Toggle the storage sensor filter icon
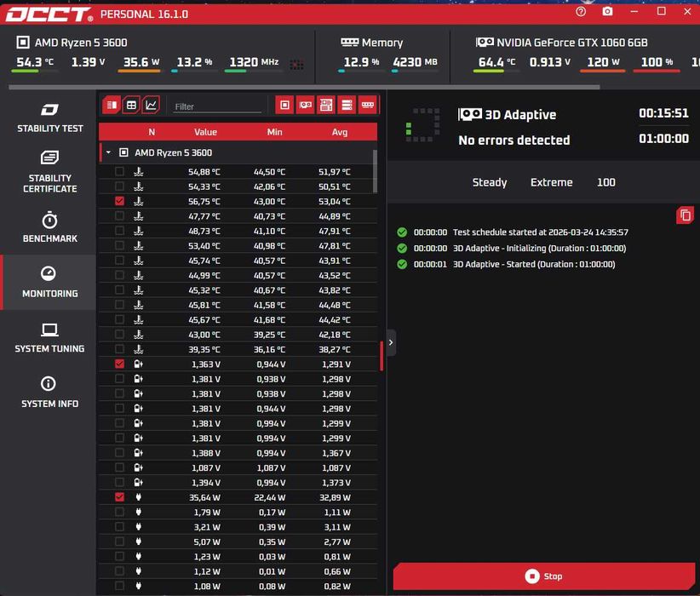Screen dimensions: 700x596 [347, 106]
